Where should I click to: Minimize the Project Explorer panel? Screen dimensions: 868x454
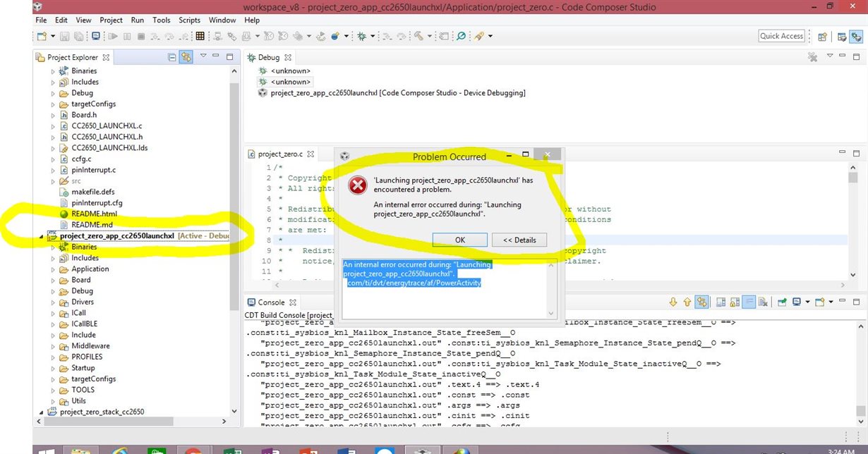(216, 56)
